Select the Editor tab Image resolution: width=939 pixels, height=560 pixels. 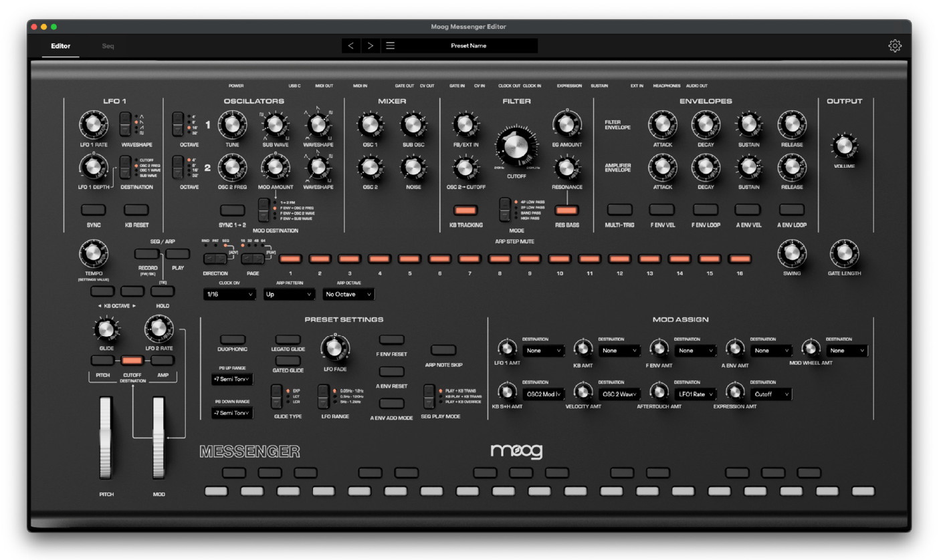coord(60,46)
